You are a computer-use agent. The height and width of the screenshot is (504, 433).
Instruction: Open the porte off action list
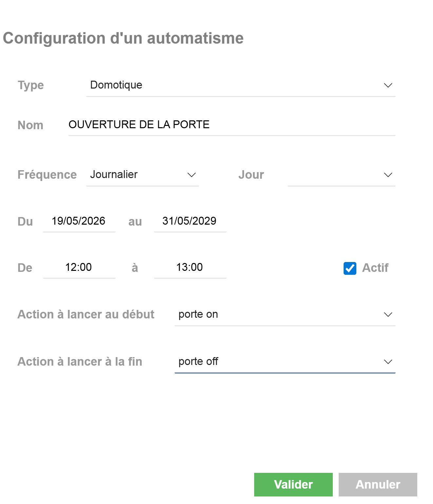tap(285, 362)
